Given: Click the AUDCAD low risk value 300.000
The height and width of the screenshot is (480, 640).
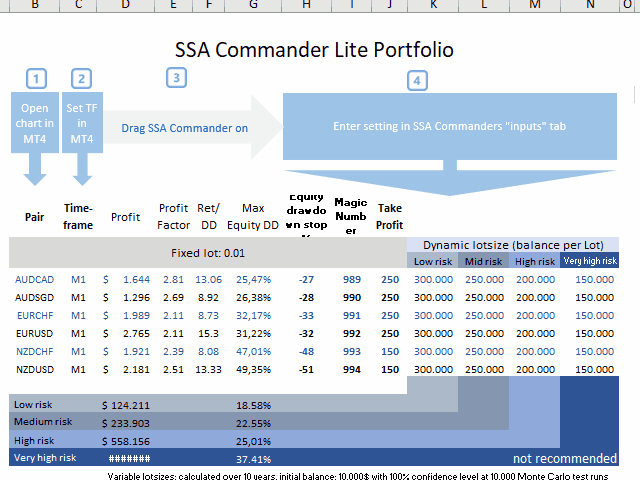Looking at the screenshot, I should [x=433, y=280].
